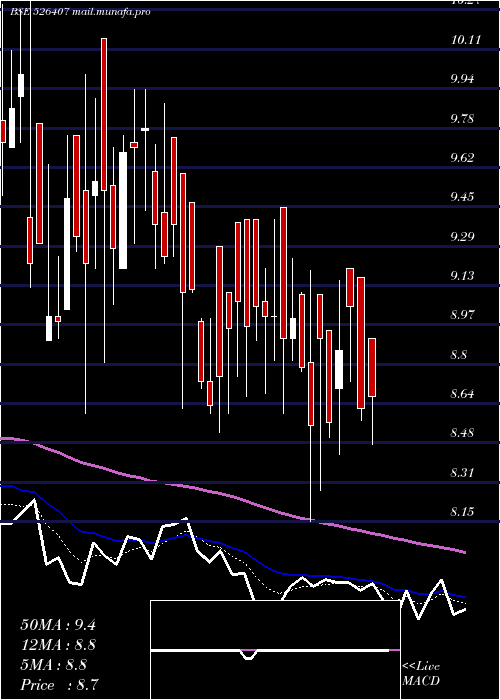Viewport: 500px width, 700px height.
Task: Click the 'Price : 8.7' readout
Action: [x=59, y=685]
